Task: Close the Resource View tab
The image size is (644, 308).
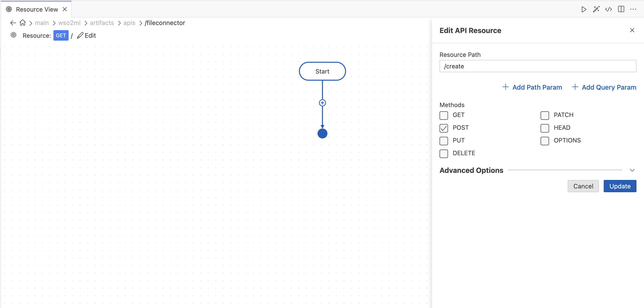Action: [65, 9]
